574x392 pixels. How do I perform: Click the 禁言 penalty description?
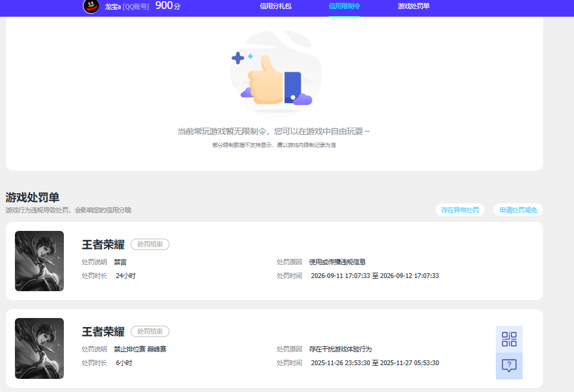pyautogui.click(x=120, y=262)
